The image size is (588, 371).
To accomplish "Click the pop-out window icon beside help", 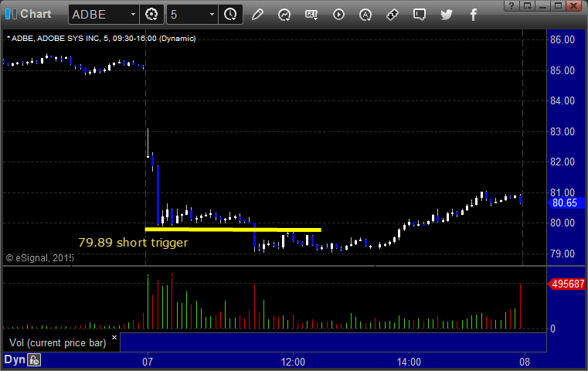I will pos(528,5).
